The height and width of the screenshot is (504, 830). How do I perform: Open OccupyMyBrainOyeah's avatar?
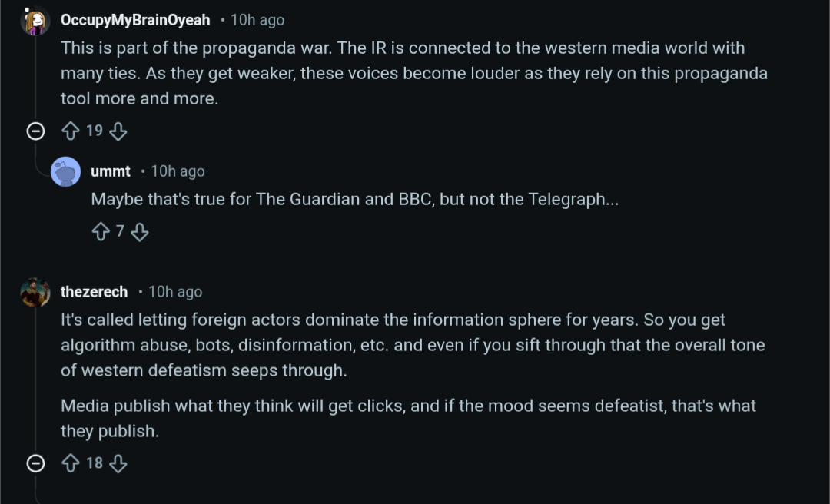(35, 21)
